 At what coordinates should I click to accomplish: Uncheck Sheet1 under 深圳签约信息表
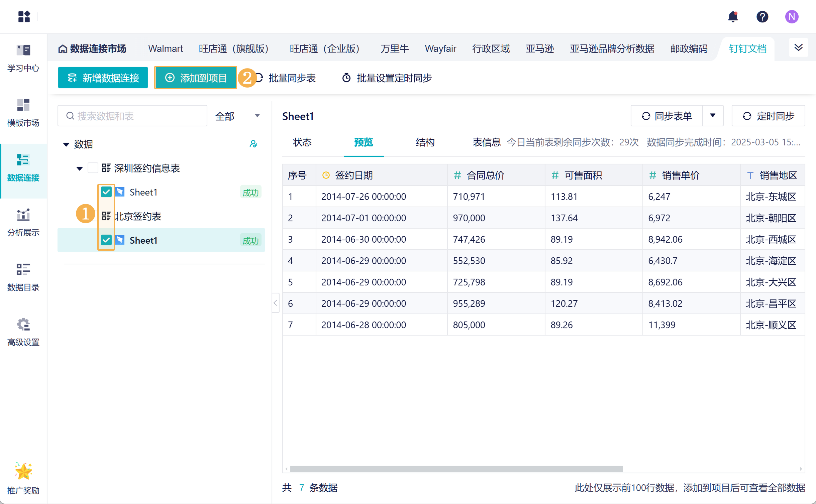106,192
